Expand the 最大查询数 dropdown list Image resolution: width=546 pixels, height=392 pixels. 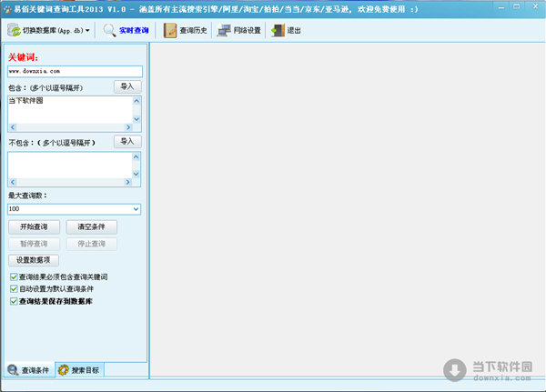pyautogui.click(x=136, y=209)
